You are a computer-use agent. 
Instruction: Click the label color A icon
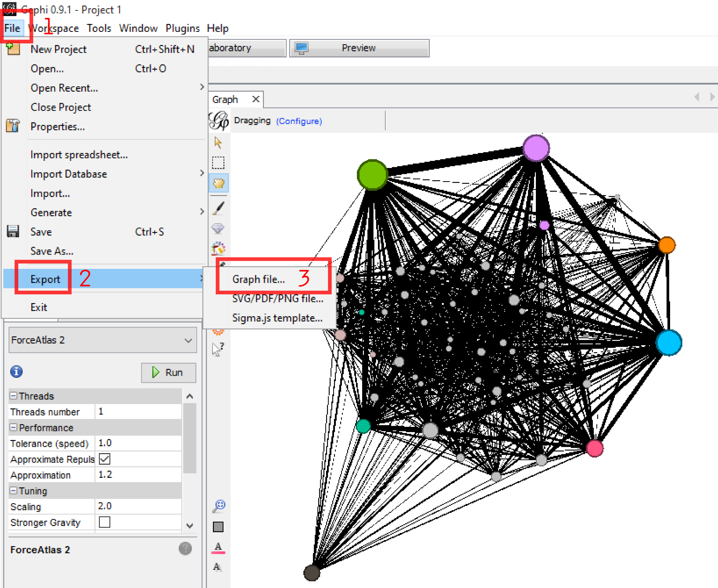[218, 547]
